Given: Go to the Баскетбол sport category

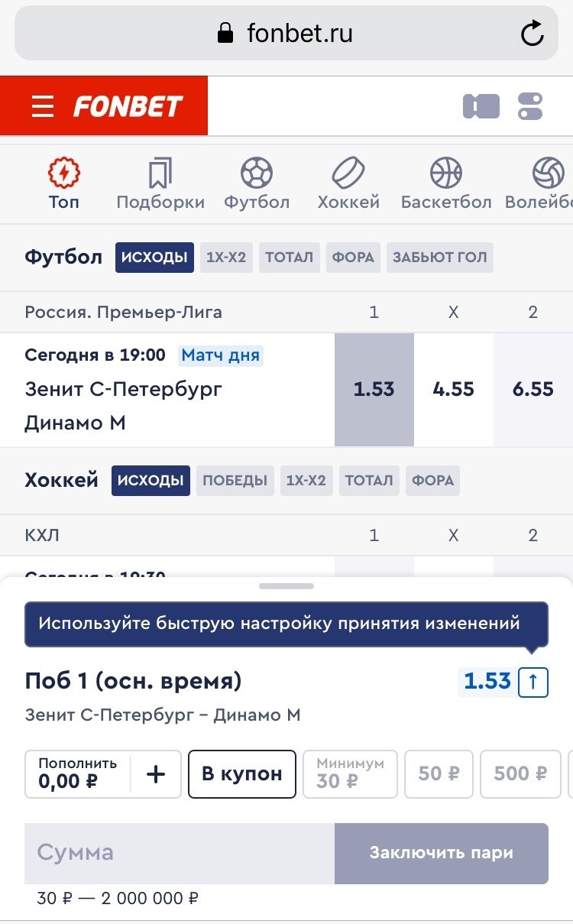Looking at the screenshot, I should 446,183.
